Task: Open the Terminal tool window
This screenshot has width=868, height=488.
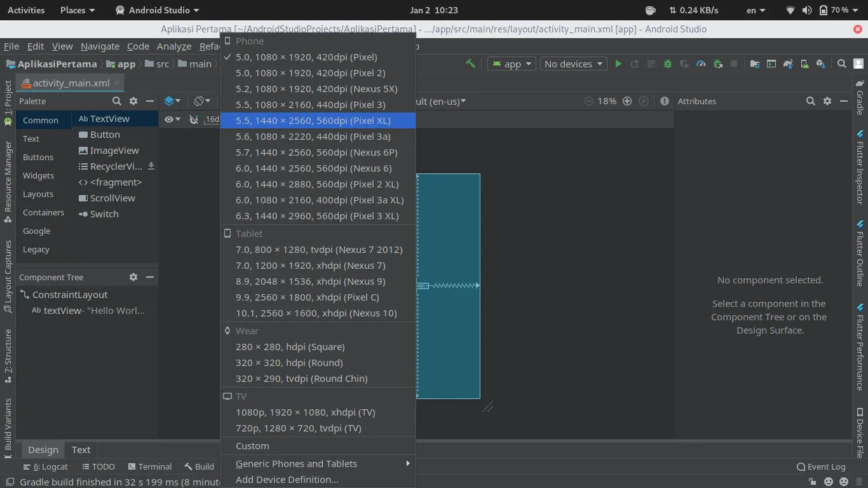Action: [150, 466]
